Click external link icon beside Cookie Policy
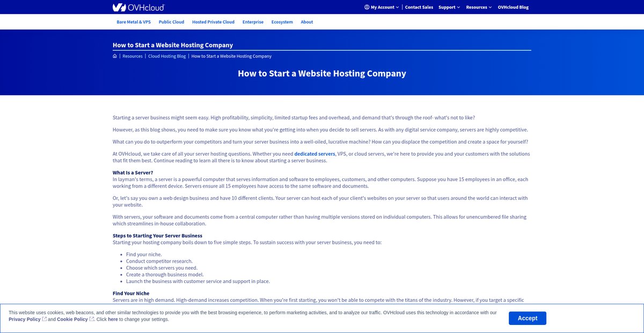Image resolution: width=644 pixels, height=333 pixels. click(x=92, y=319)
